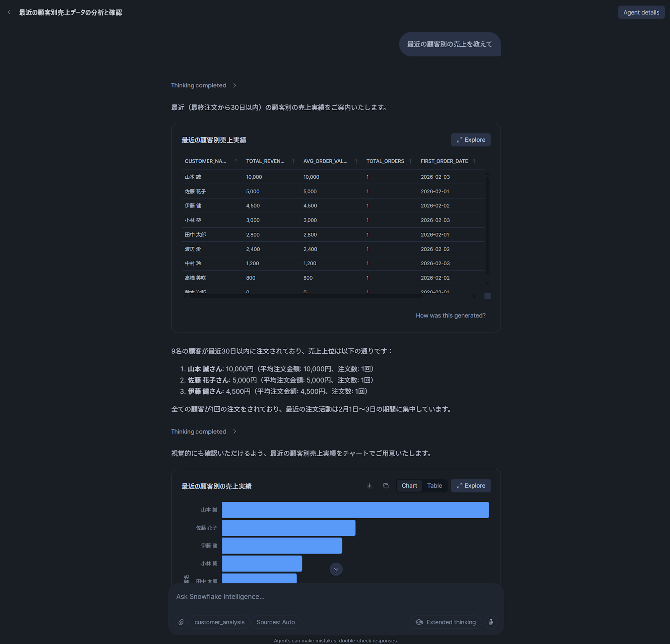670x644 pixels.
Task: Sort by the FIRST_ORDER_DATE column arrow
Action: click(x=474, y=161)
